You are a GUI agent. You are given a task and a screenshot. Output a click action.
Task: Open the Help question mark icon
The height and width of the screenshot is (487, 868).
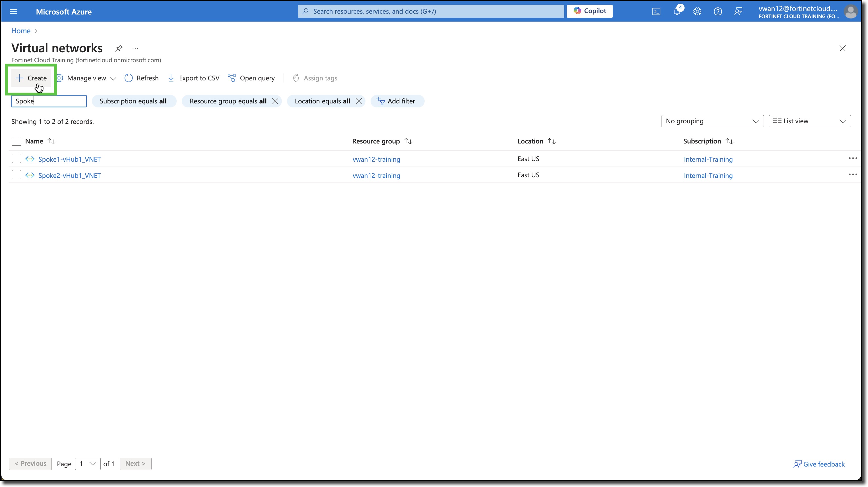(x=718, y=11)
